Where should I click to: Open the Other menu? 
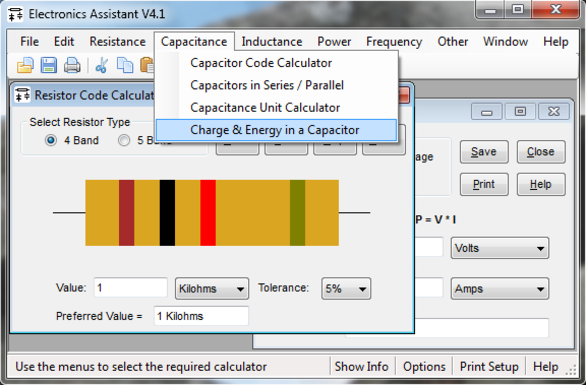pyautogui.click(x=453, y=41)
